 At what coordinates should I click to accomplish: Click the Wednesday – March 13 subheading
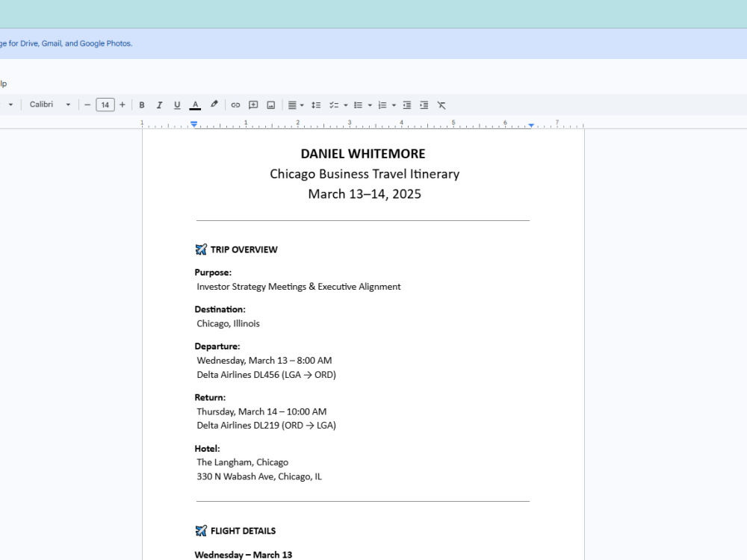click(x=244, y=555)
